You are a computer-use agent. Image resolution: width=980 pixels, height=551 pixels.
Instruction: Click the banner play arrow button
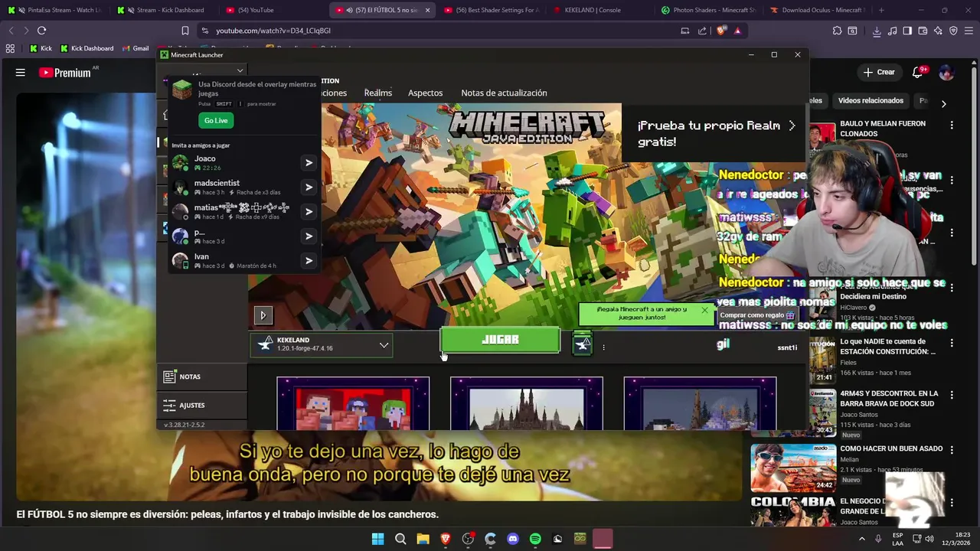tap(263, 315)
